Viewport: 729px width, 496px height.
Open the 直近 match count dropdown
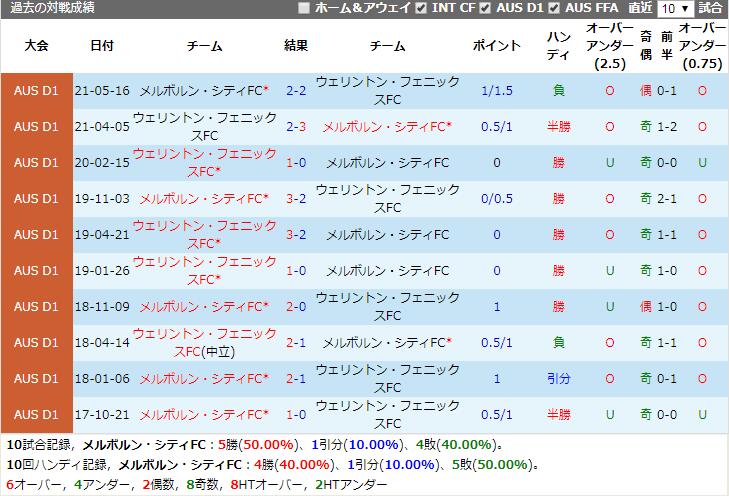coord(675,8)
